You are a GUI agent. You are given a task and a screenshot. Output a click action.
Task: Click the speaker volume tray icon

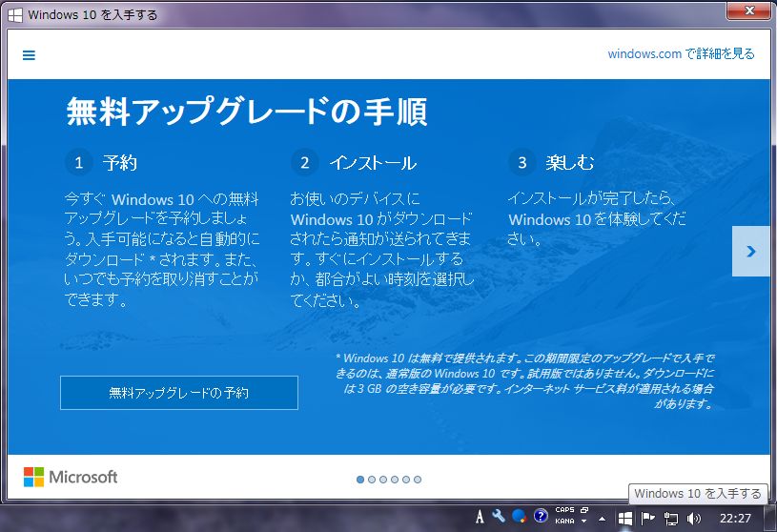pos(694,519)
